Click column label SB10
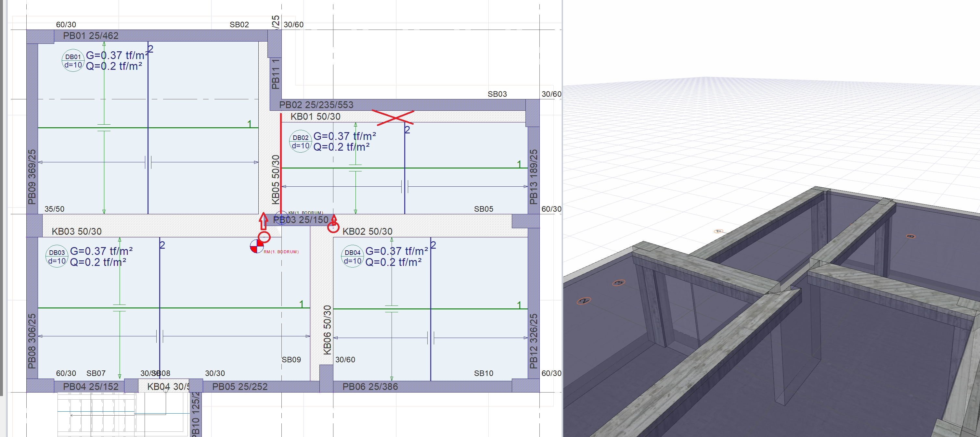 point(484,374)
